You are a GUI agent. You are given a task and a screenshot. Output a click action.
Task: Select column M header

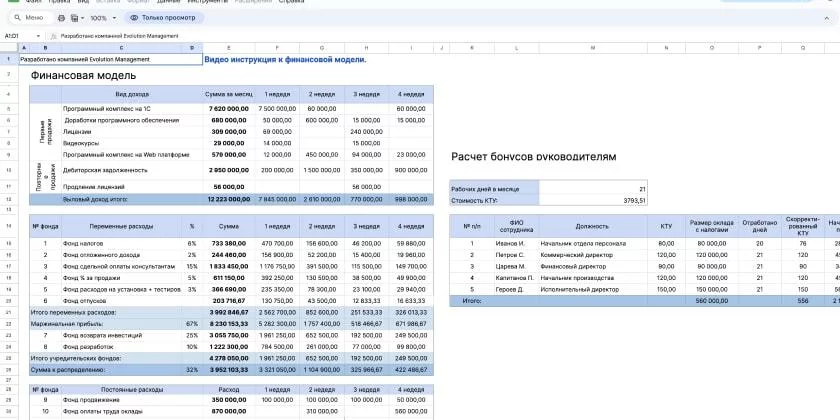[593, 48]
